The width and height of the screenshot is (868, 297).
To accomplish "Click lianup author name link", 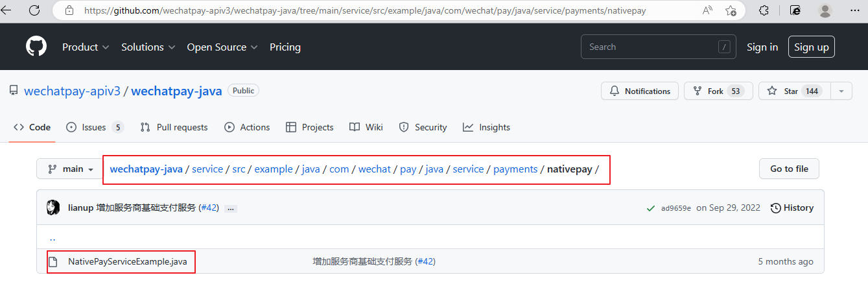I will [x=80, y=208].
